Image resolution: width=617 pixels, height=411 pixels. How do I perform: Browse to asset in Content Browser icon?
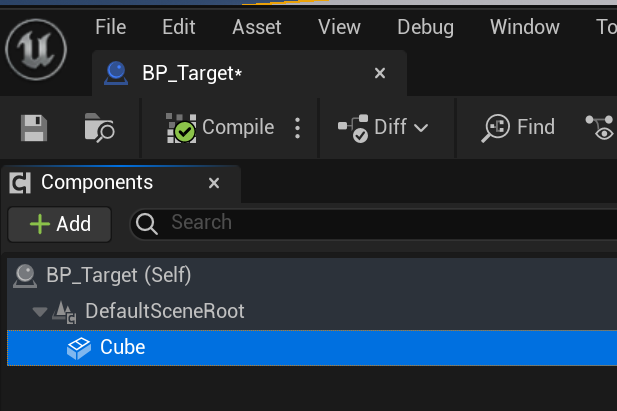point(99,128)
